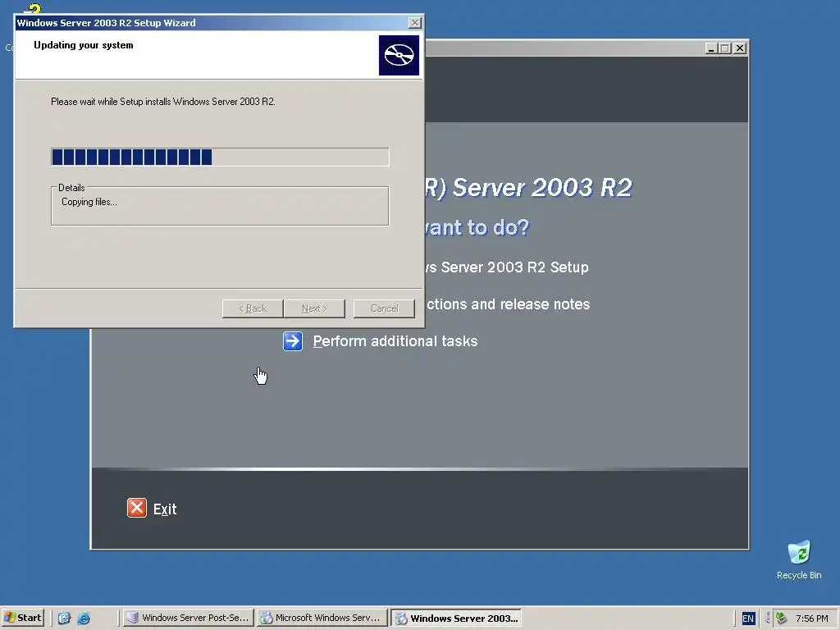Click the Next button in Setup Wizard
The width and height of the screenshot is (840, 630).
pyautogui.click(x=314, y=308)
